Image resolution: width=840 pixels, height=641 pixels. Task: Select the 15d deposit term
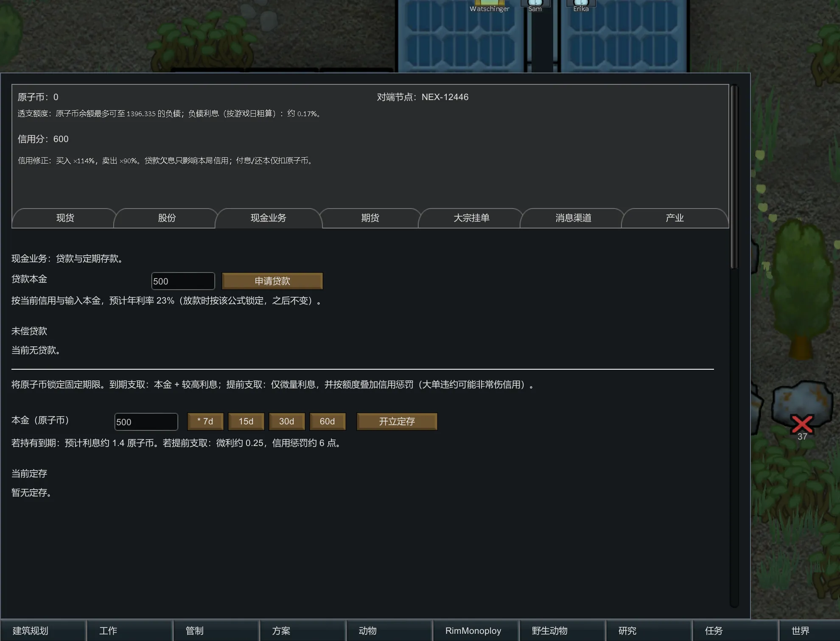(x=246, y=421)
